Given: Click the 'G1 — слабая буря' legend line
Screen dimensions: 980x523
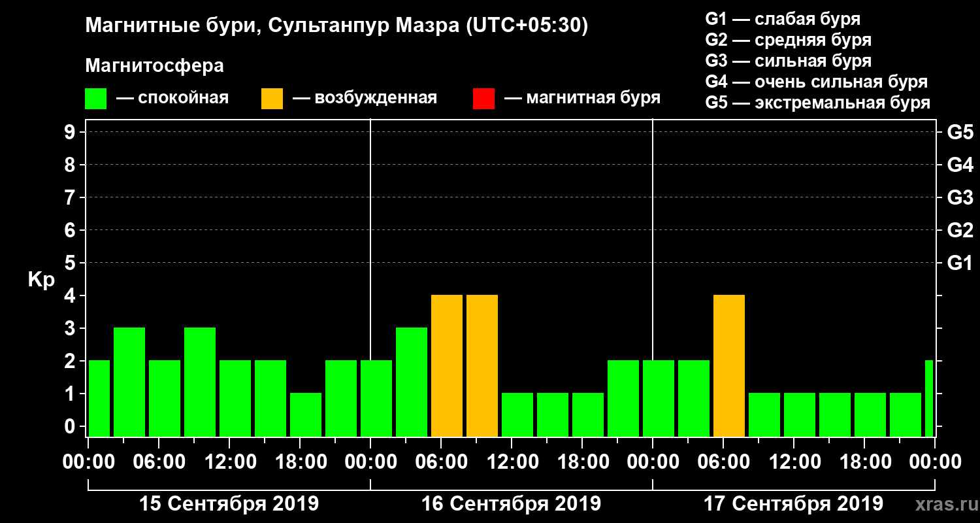Looking at the screenshot, I should tap(783, 18).
